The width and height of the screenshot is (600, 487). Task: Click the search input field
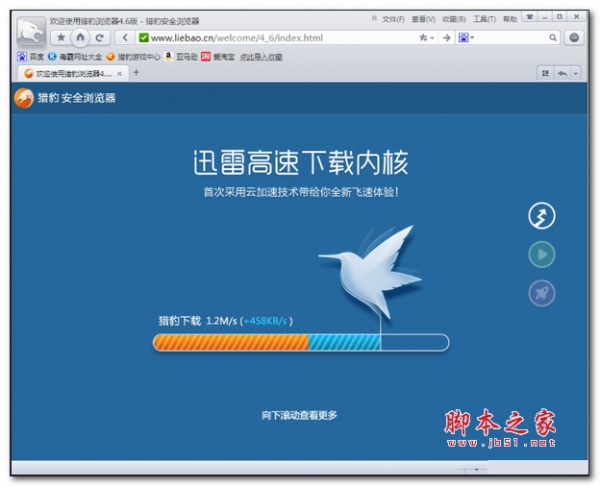click(x=511, y=37)
